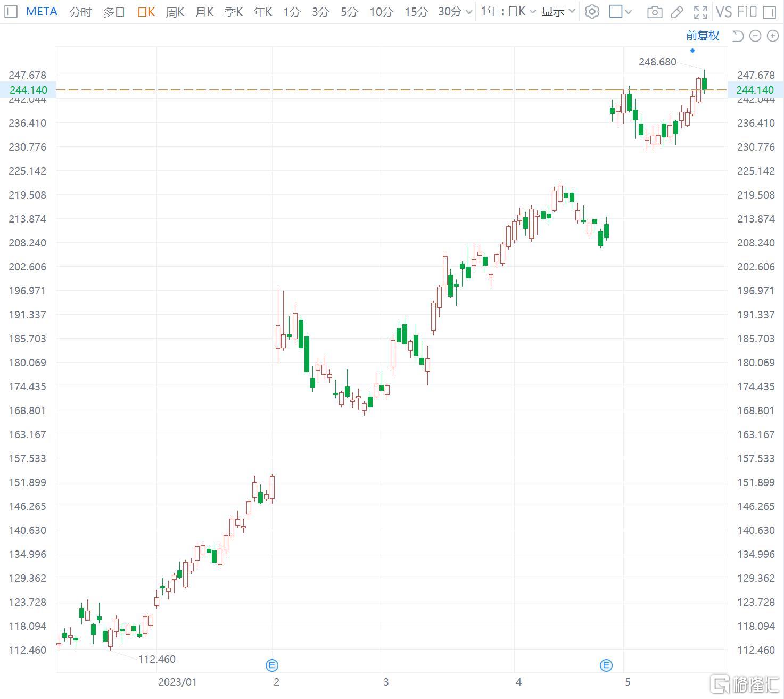Click month 3 label on date axis

coord(386,682)
